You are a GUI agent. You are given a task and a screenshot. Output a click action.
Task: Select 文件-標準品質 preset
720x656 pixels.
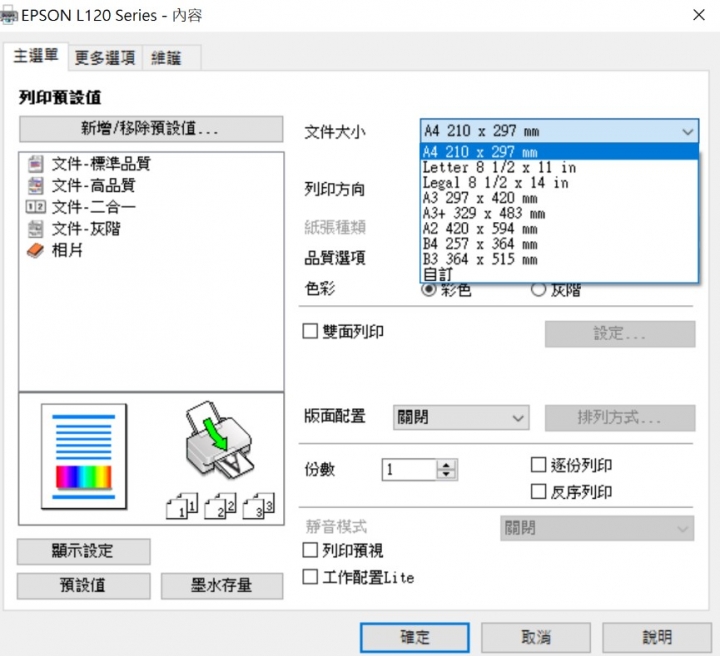pyautogui.click(x=101, y=163)
